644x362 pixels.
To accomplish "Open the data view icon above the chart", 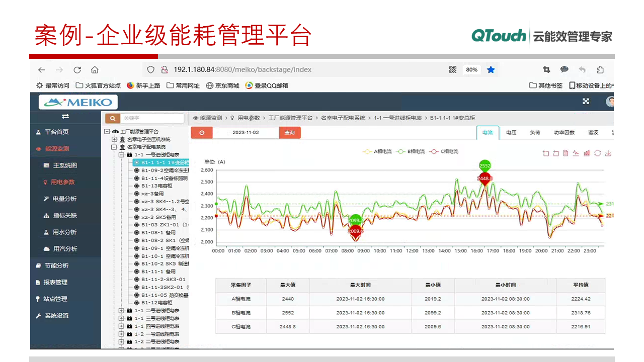I will 566,152.
